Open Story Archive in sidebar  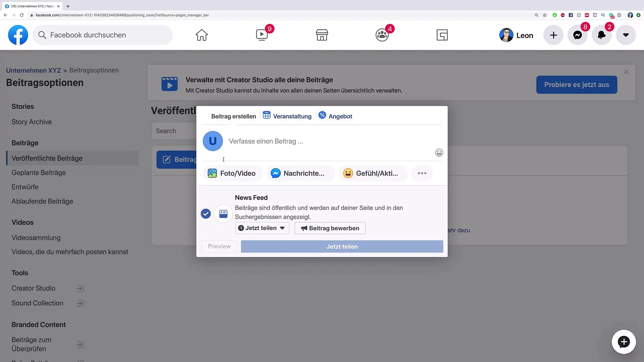32,122
